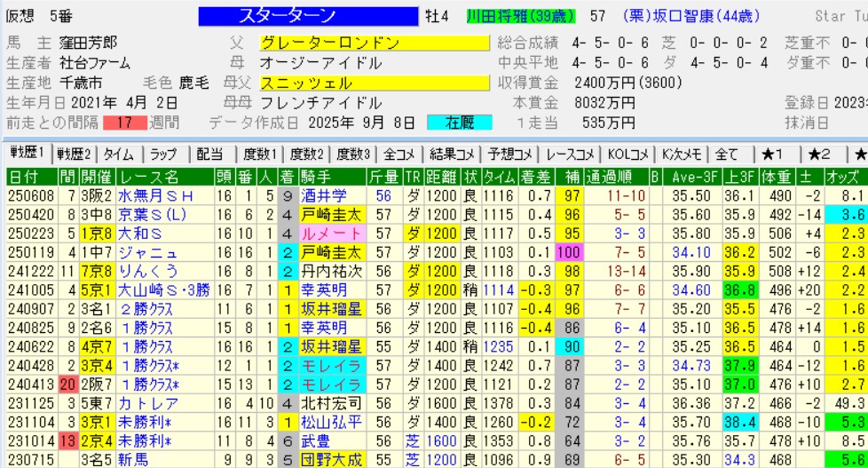Viewport: 868px width, 468px height.
Task: Click the cyan 在厩 status box
Action: 459,123
